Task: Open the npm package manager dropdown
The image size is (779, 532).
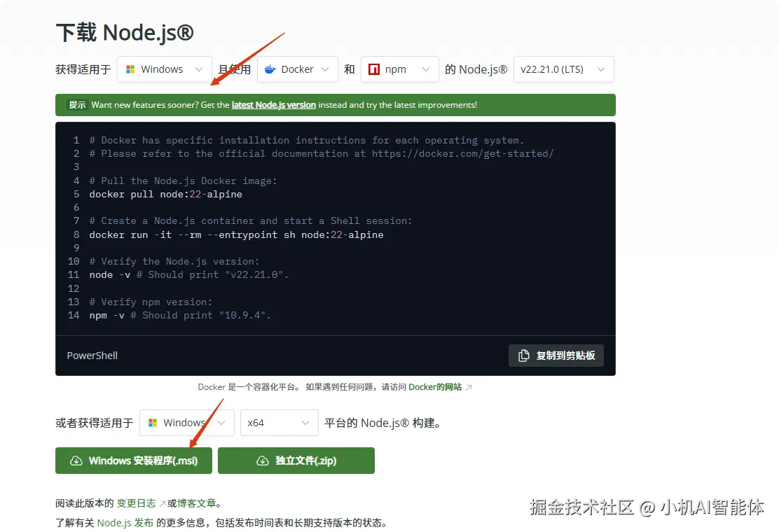Action: click(399, 69)
